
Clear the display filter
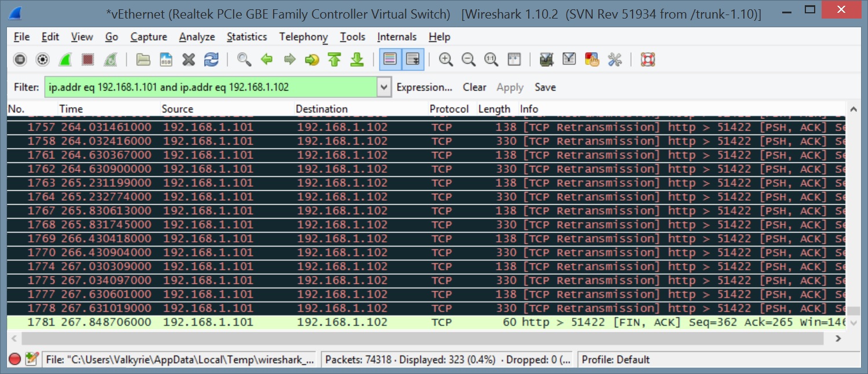point(474,88)
